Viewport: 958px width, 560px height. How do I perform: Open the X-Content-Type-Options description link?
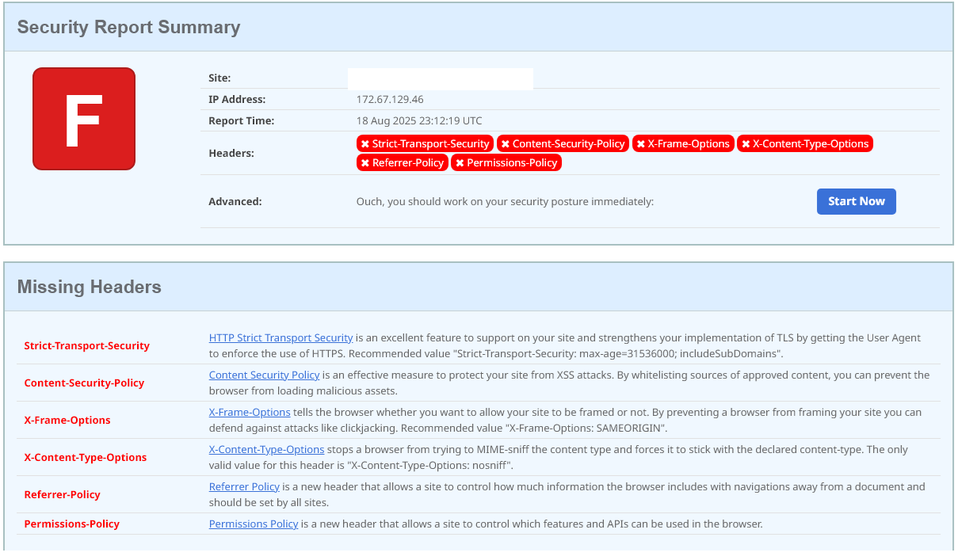tap(266, 449)
